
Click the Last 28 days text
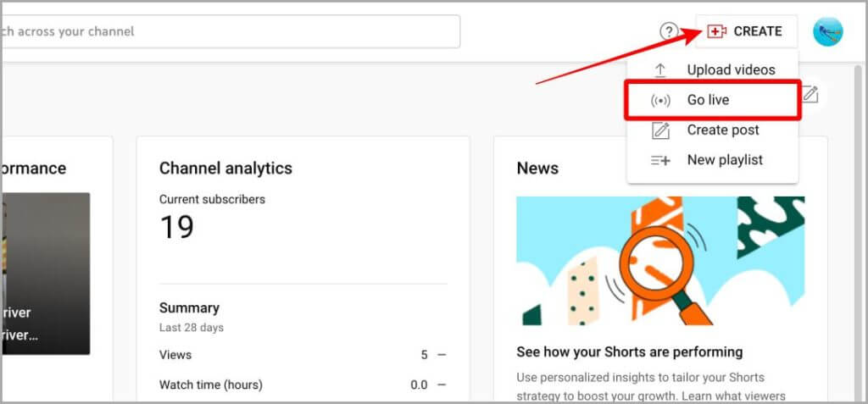coord(192,328)
